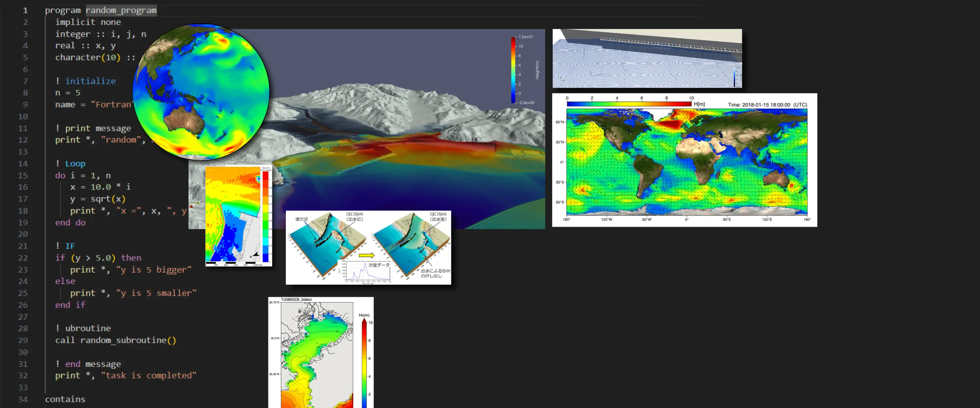Click the highlighted random_program name on line 1
Viewport: 980px width, 408px height.
pyautogui.click(x=121, y=10)
